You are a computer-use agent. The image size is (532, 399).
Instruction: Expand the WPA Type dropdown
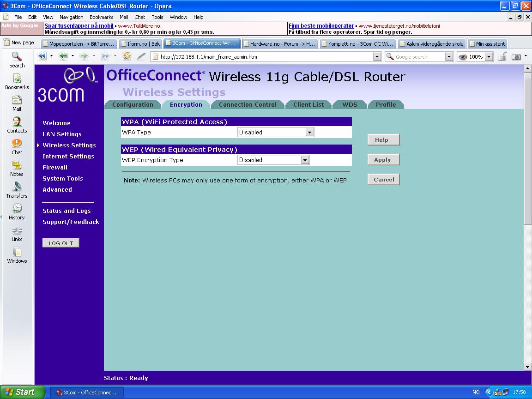(309, 133)
